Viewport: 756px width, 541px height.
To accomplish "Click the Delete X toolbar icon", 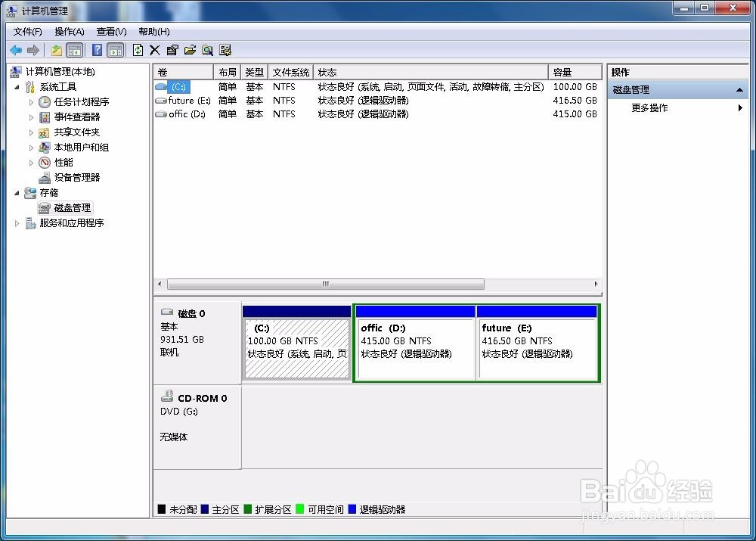I will [x=155, y=50].
